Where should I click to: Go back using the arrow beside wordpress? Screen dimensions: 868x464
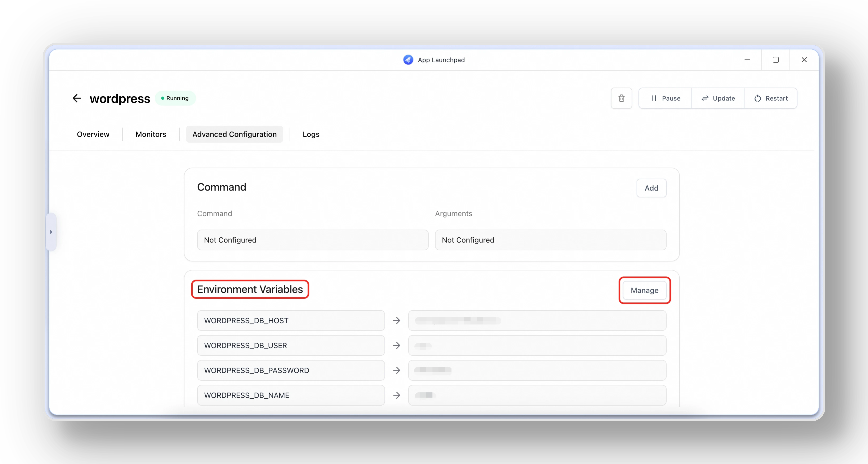tap(77, 98)
